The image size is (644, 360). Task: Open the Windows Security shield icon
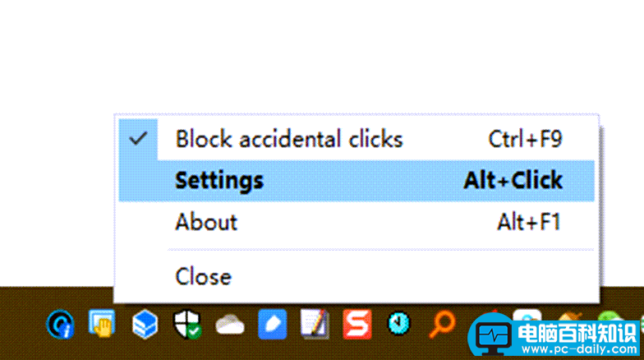pyautogui.click(x=187, y=324)
